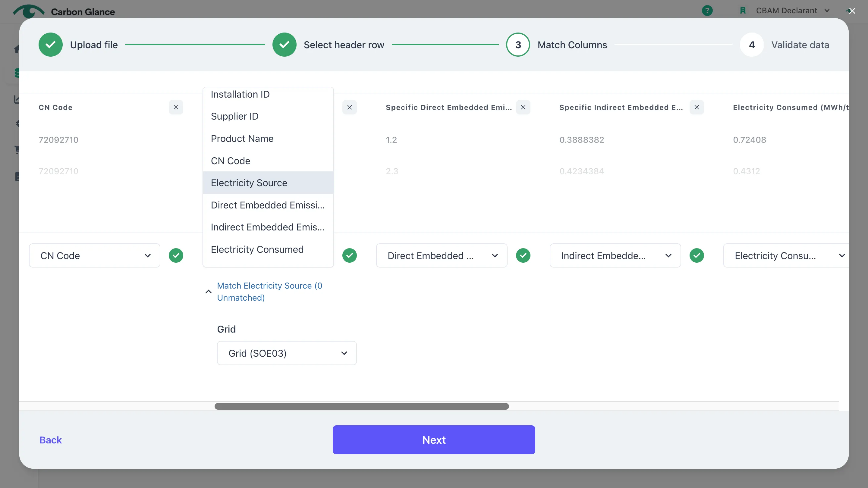Select Supplier ID from the list
The height and width of the screenshot is (488, 868).
[268, 116]
